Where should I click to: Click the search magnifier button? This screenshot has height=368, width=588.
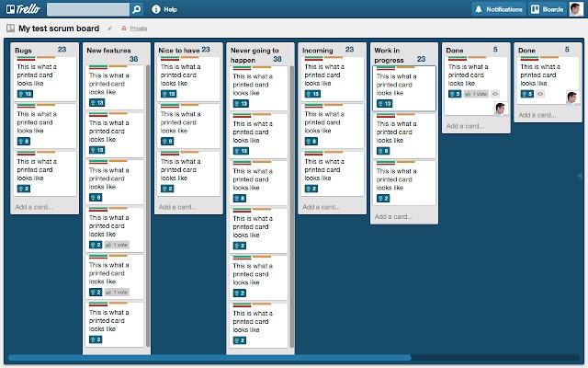click(136, 9)
